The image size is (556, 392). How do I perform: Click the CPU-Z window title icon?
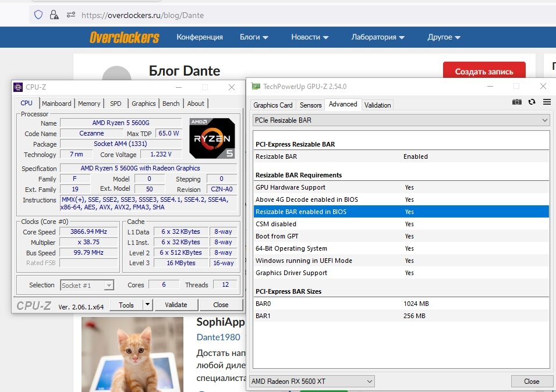(x=18, y=87)
